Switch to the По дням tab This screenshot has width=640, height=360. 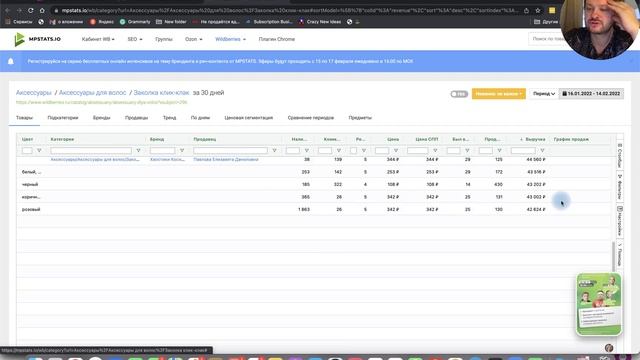coord(200,118)
